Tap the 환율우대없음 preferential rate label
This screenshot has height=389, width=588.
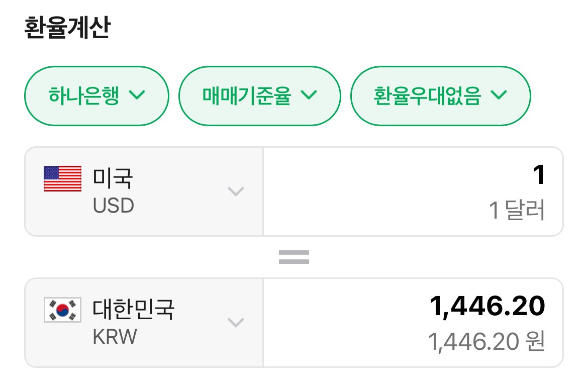(x=428, y=94)
